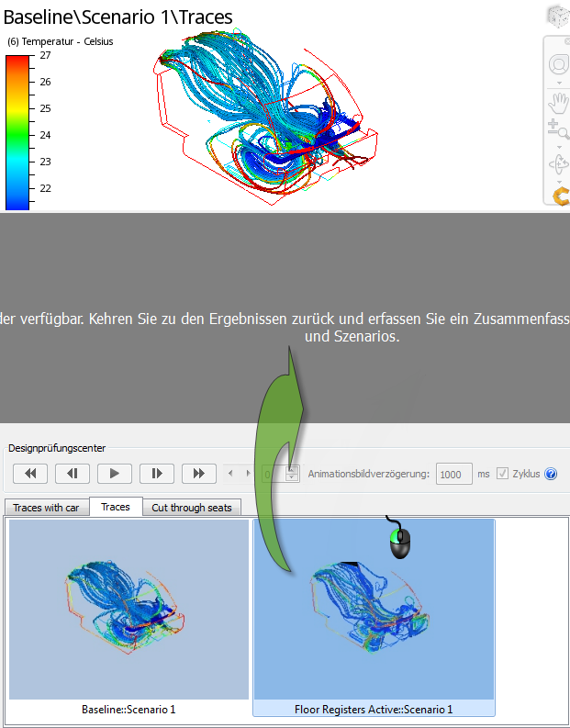Open the steering wheel navigation tool
Viewport: 570px width, 728px height.
558,64
